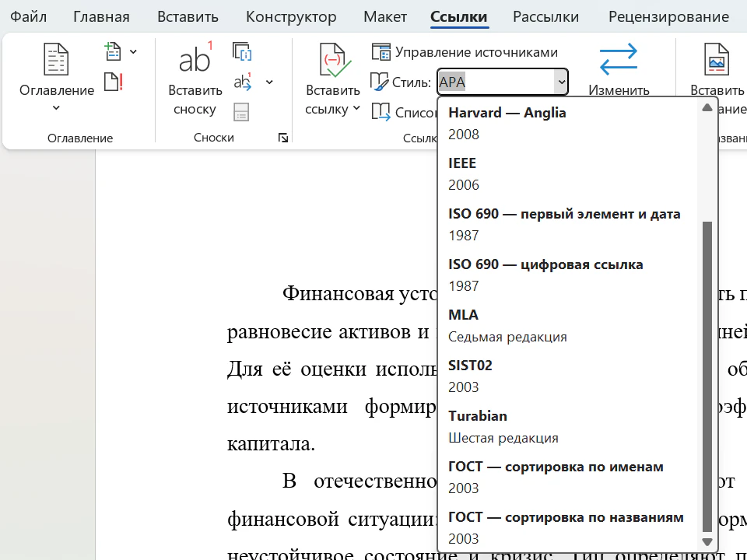Click the Вставить сноску footnote icon
The width and height of the screenshot is (747, 560).
(195, 57)
